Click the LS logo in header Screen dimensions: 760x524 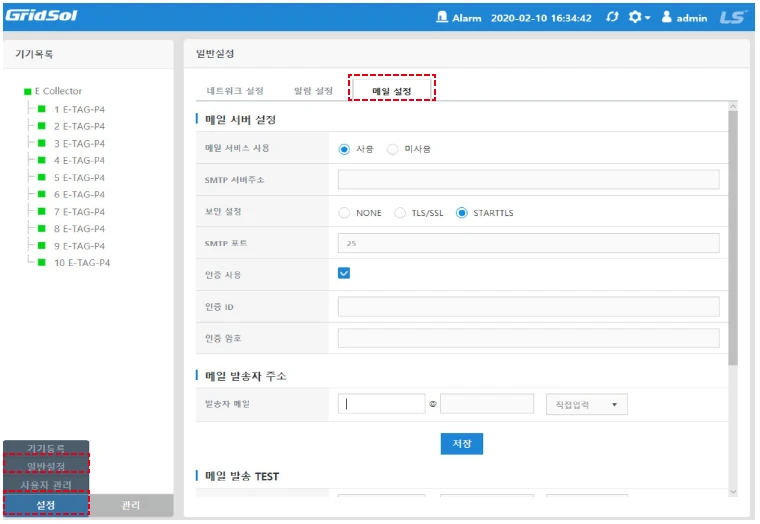click(732, 17)
